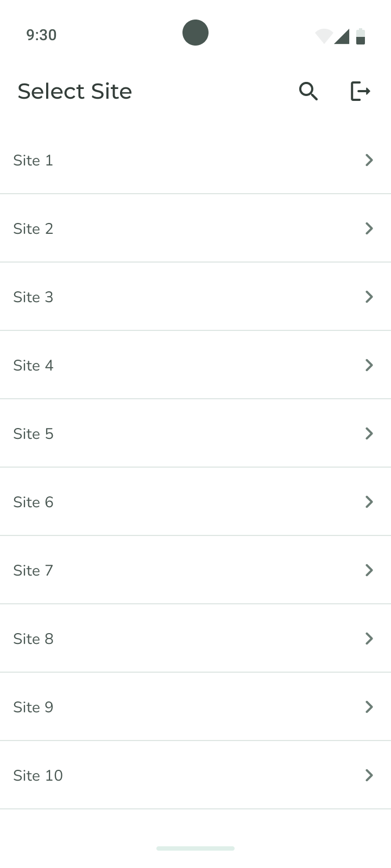Open the search icon in header
This screenshot has height=868, width=391.
point(308,91)
